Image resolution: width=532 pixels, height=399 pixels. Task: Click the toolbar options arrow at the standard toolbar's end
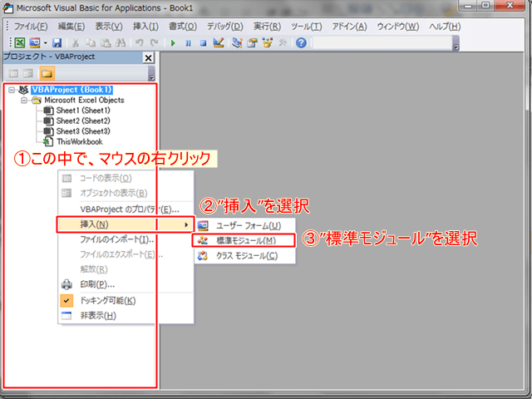pos(456,43)
